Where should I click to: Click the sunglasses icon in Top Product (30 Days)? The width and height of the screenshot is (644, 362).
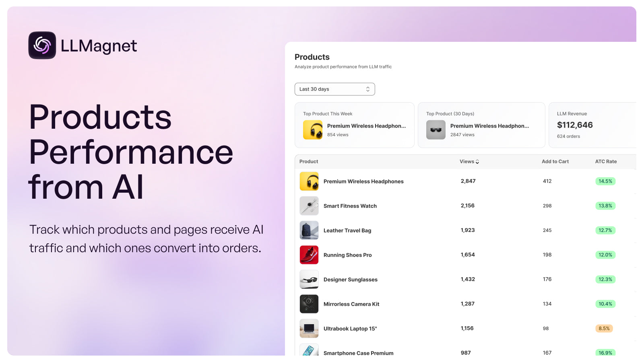point(436,130)
